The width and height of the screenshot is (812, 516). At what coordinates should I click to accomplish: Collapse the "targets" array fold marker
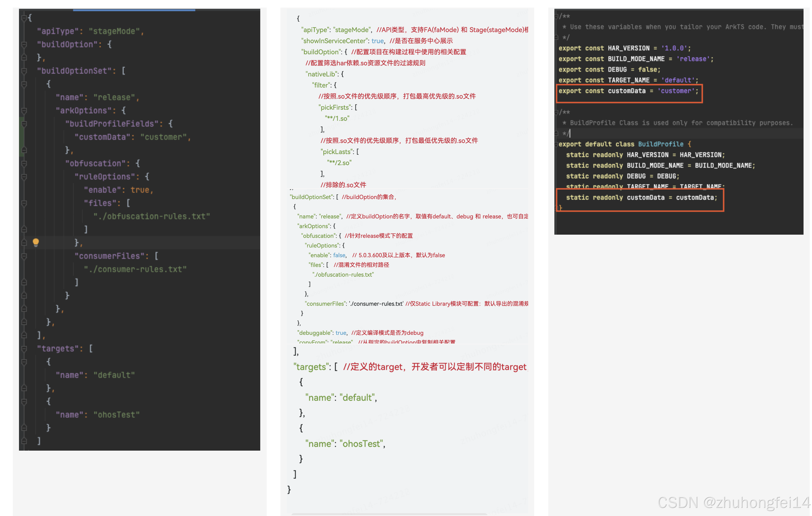[x=24, y=348]
